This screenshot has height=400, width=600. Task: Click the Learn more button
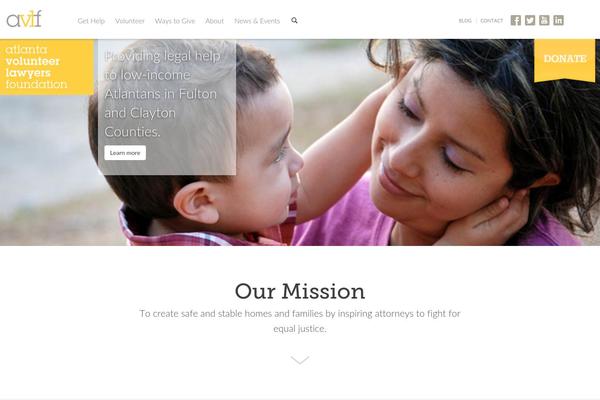pyautogui.click(x=125, y=153)
